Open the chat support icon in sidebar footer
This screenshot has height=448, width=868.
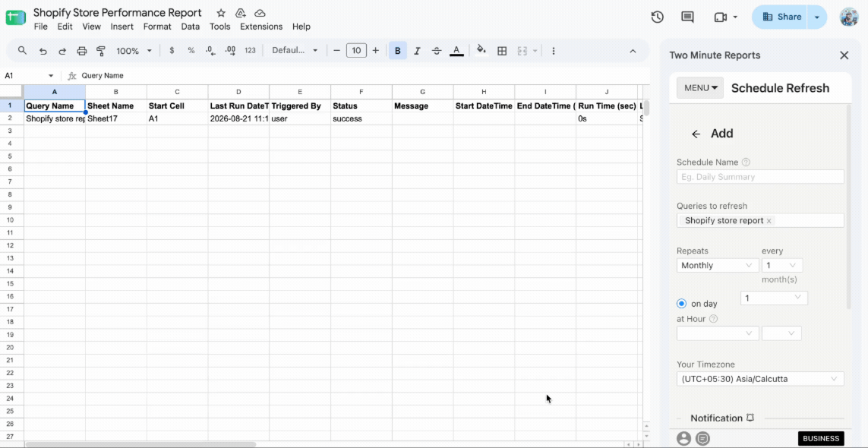click(x=702, y=439)
